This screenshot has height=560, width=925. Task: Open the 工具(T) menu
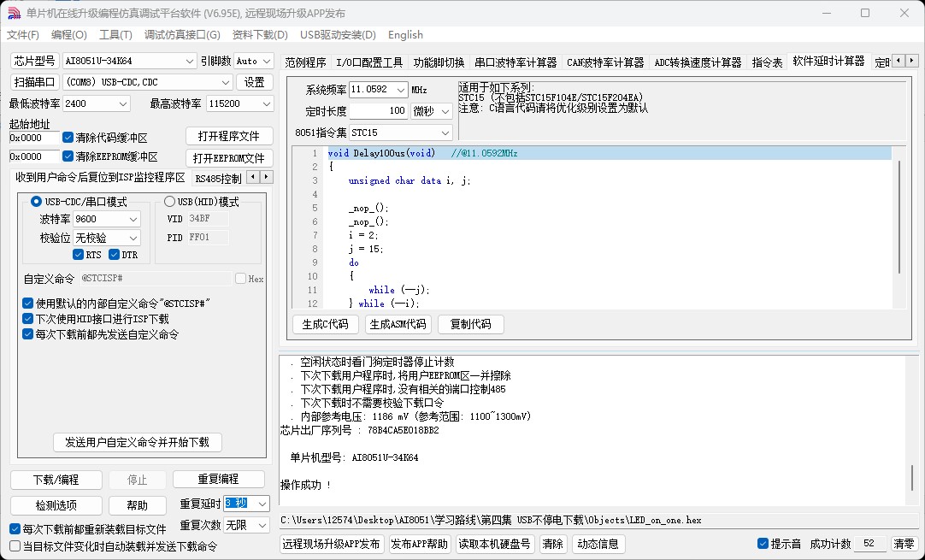tap(115, 35)
